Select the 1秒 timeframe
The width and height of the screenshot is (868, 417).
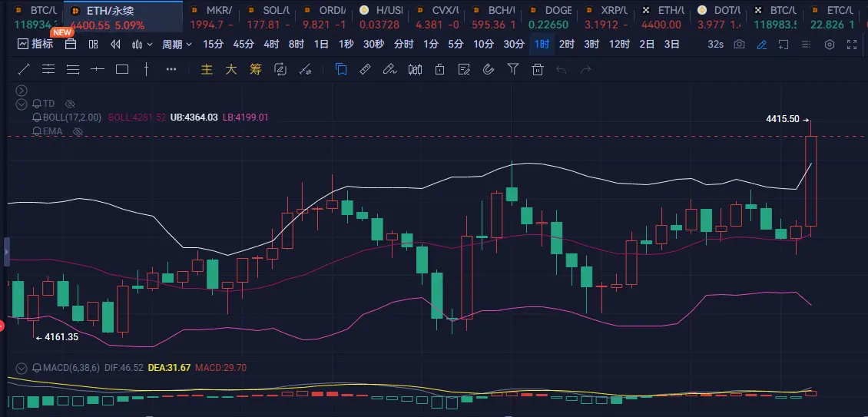coord(346,45)
